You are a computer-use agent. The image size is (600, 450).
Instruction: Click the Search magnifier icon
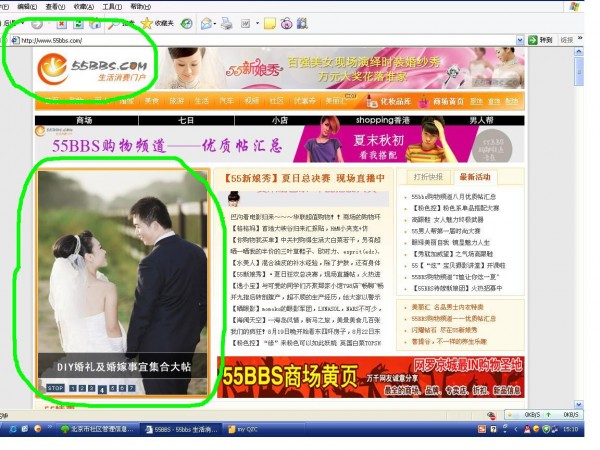click(114, 24)
